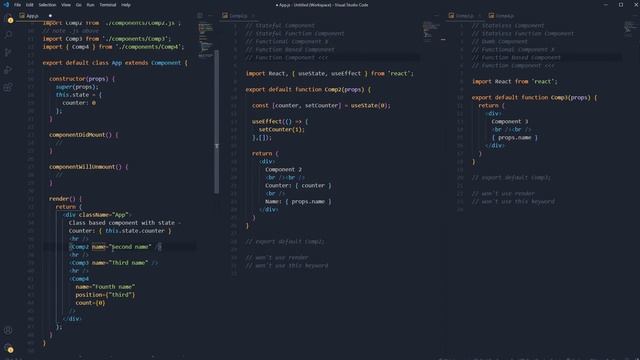Click the Comp3 name="third name" line
Viewport: 640px width, 360px height.
pyautogui.click(x=113, y=263)
